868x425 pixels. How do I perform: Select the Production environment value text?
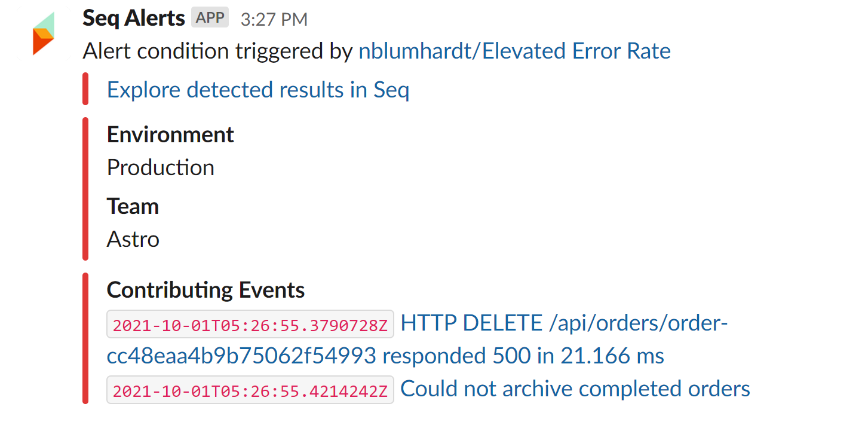[x=160, y=167]
